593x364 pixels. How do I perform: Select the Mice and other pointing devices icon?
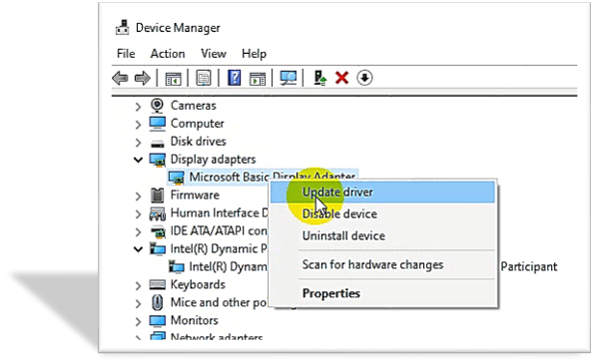pos(158,302)
